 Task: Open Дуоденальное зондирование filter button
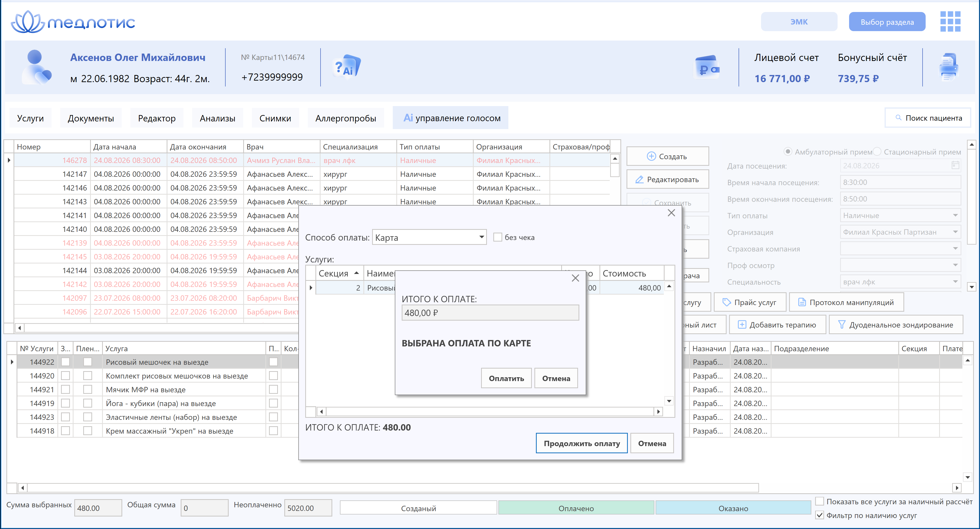pyautogui.click(x=896, y=325)
